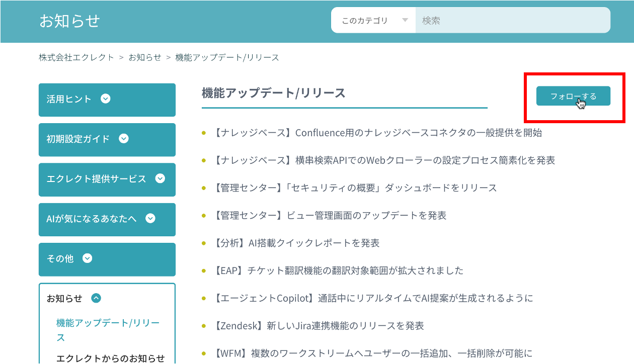Open the Zendesk Jira連携機能 article

pyautogui.click(x=318, y=326)
